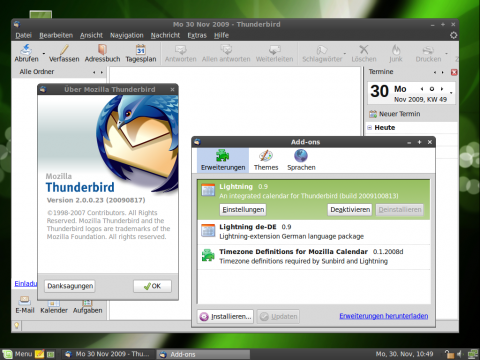This screenshot has width=480, height=360.
Task: Switch Termine pane to previous mode
Action: [435, 72]
